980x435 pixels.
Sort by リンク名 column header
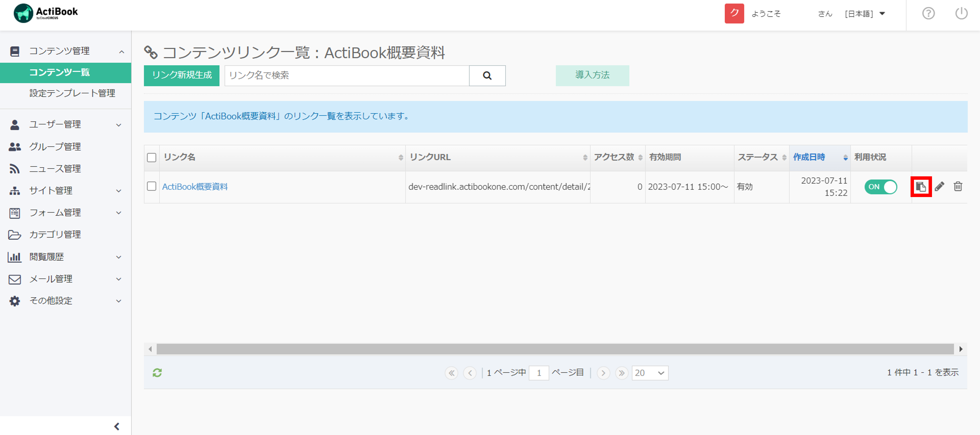282,157
